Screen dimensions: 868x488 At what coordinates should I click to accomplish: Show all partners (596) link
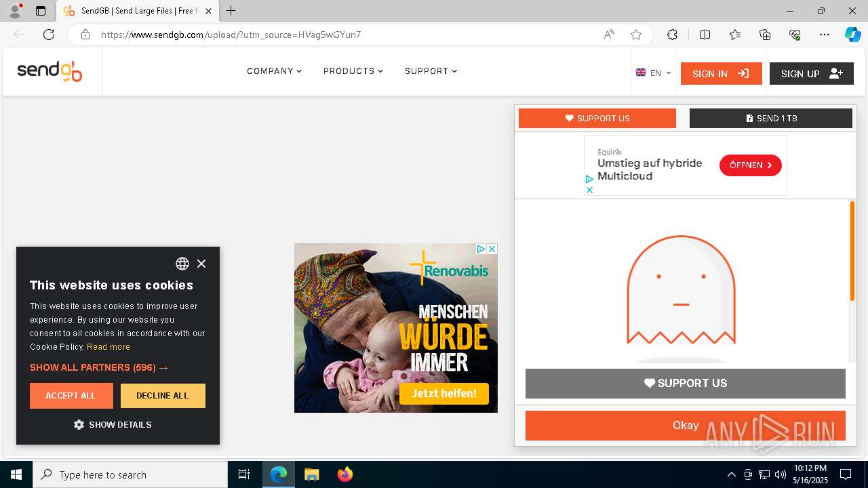99,367
